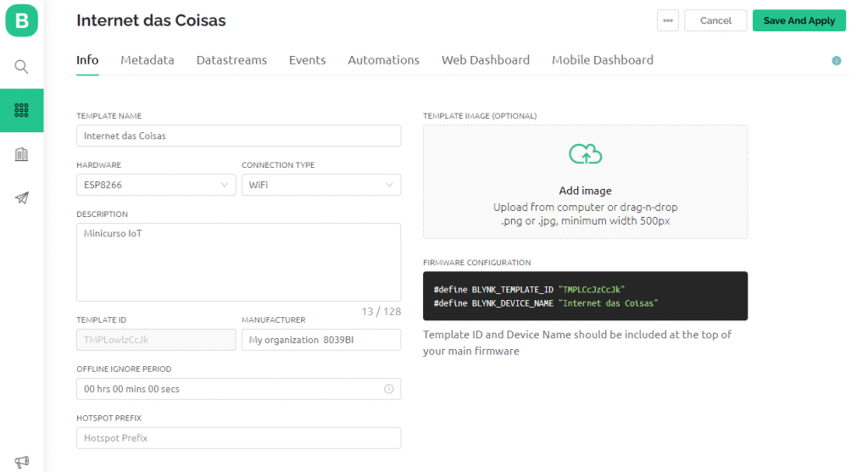Open the organization building sidebar icon
Image resolution: width=868 pixels, height=472 pixels.
point(21,154)
